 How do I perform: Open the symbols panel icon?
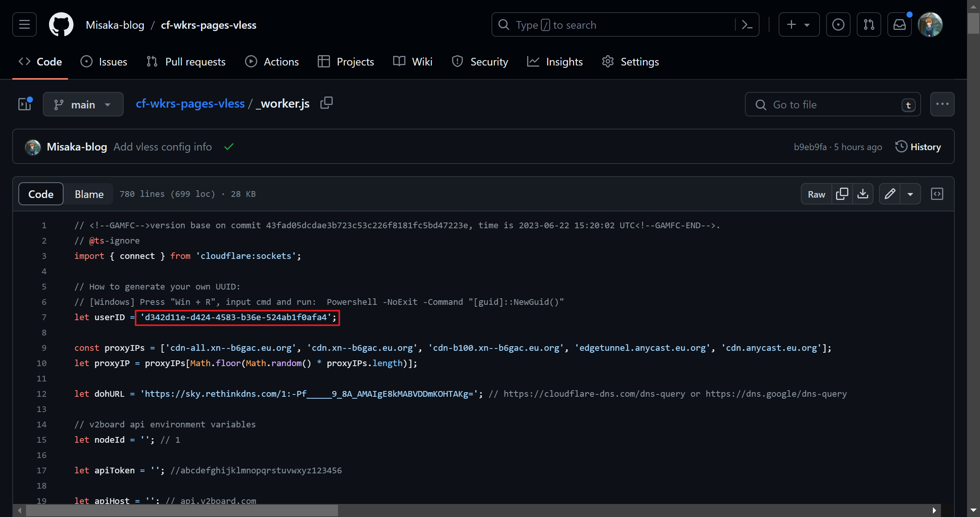(937, 194)
